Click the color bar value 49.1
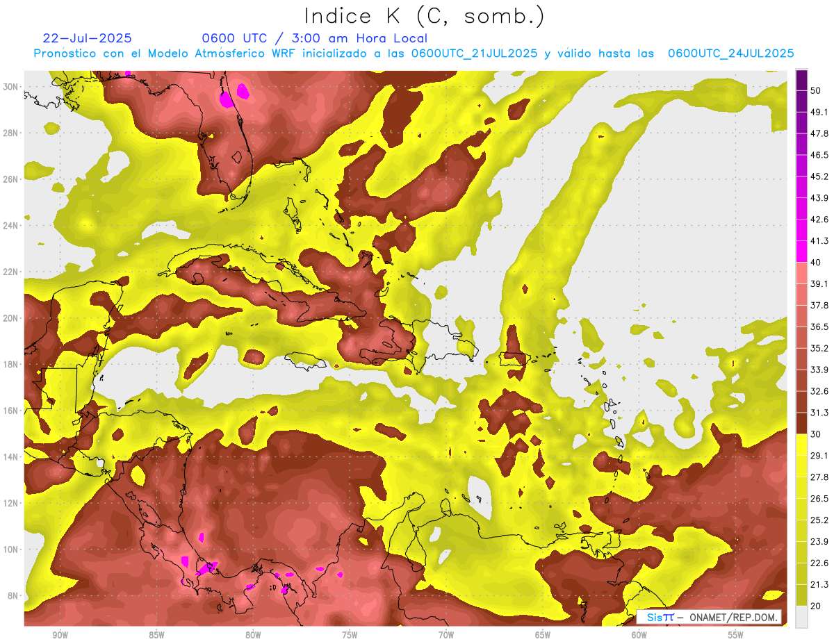834x644 pixels. click(x=819, y=112)
